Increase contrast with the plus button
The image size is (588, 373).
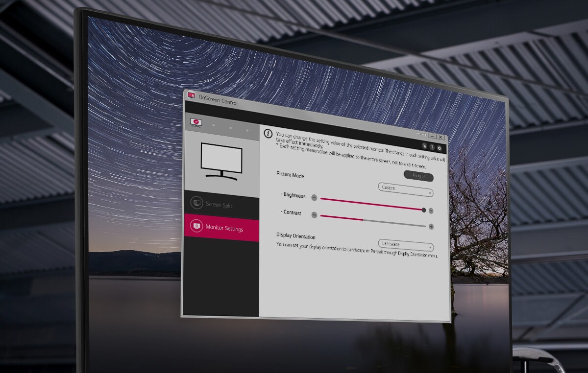(431, 227)
